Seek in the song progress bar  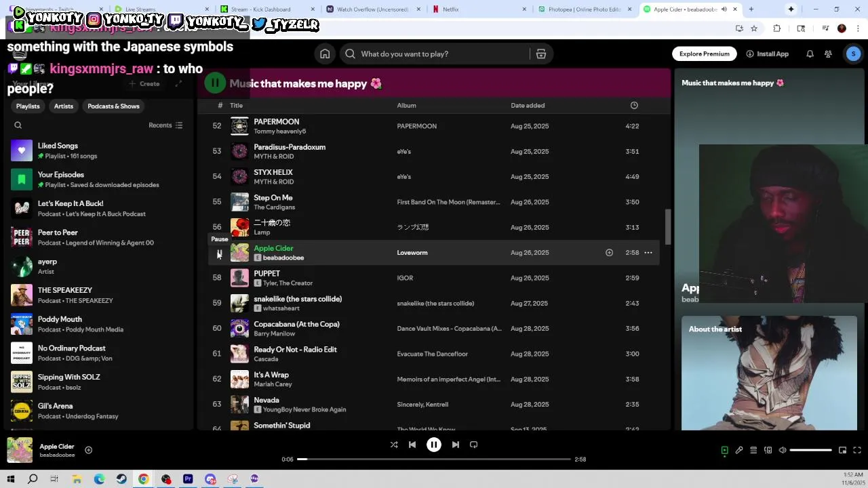click(434, 460)
